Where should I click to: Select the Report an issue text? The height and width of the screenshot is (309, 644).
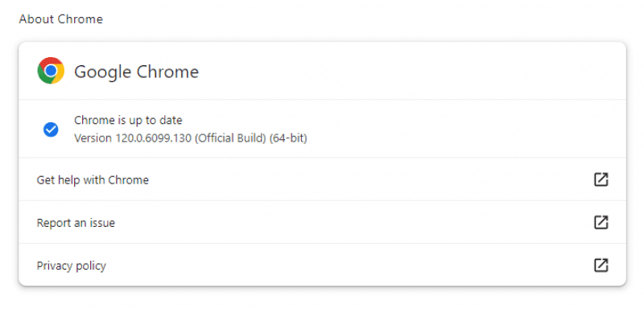click(x=76, y=223)
